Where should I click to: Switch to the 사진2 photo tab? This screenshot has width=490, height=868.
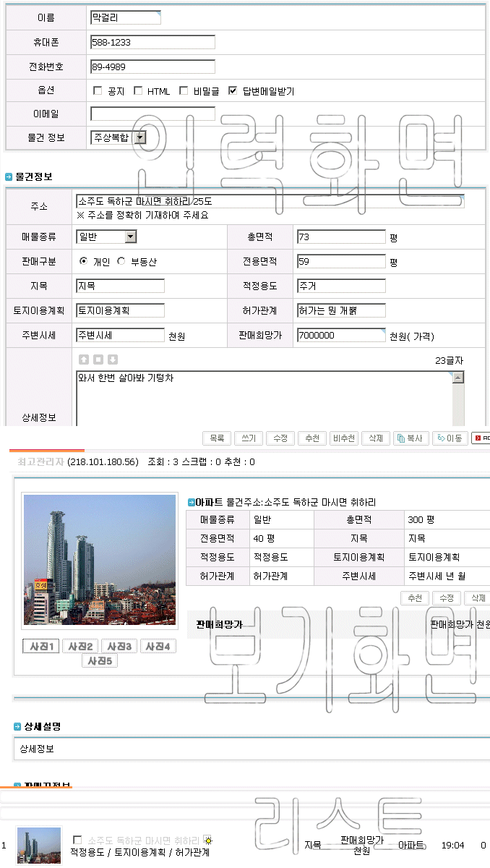80,647
